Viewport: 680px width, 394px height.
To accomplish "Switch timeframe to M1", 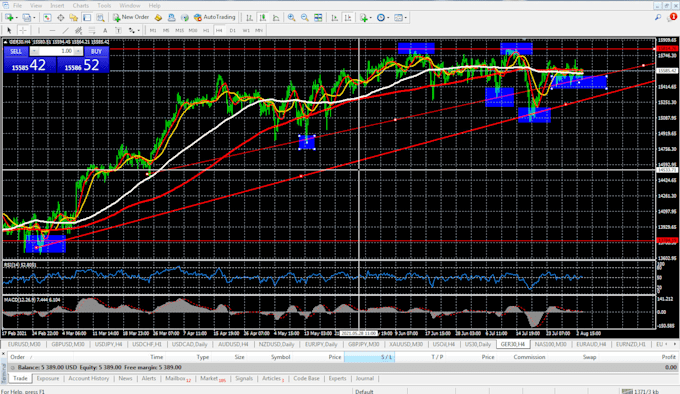I will point(153,30).
